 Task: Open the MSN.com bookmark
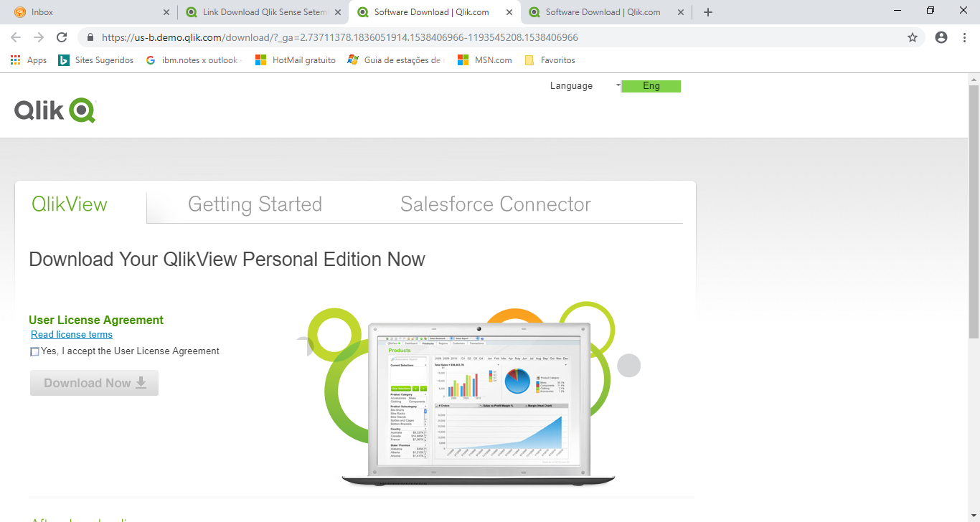pyautogui.click(x=485, y=60)
